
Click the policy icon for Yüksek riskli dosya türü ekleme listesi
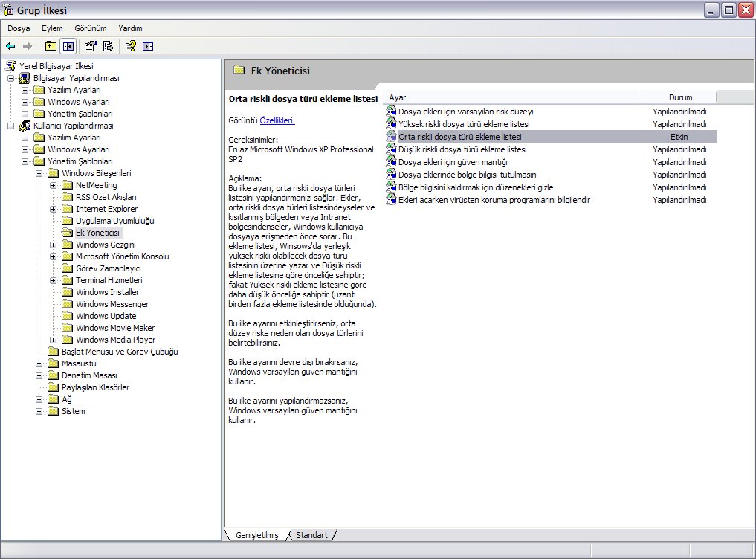[391, 124]
